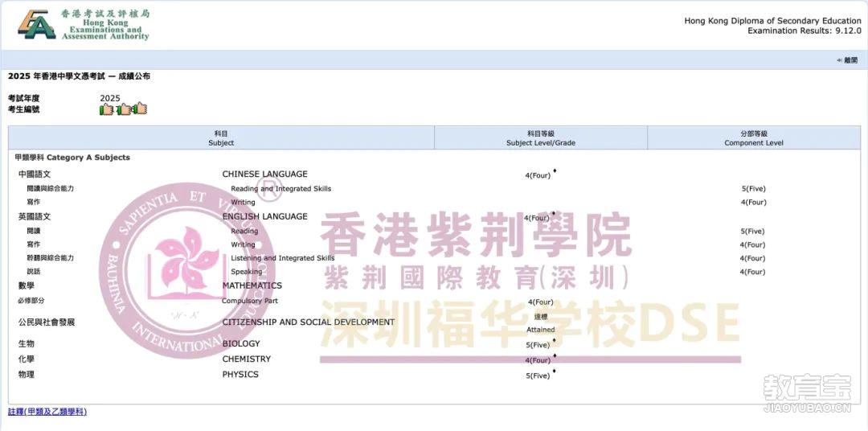Viewport: 868px width, 431px height.
Task: Click the 英國語文 subject name
Action: click(x=35, y=216)
